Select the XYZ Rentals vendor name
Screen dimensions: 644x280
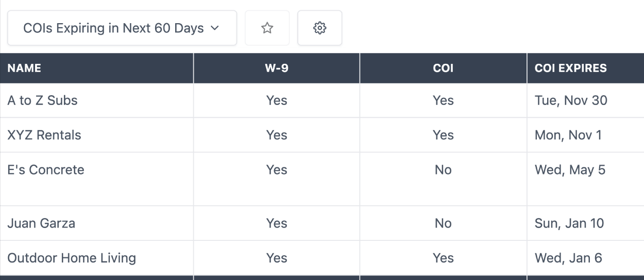coord(44,135)
